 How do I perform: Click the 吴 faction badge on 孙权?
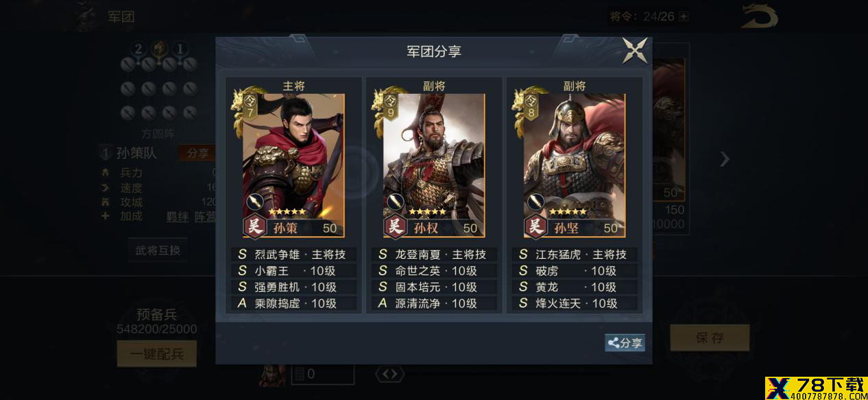(x=396, y=226)
